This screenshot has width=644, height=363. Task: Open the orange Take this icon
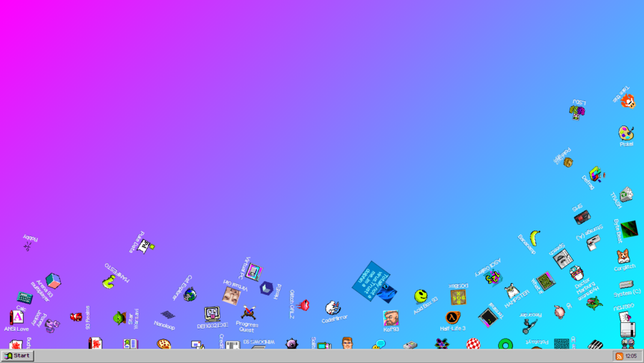coord(628,101)
